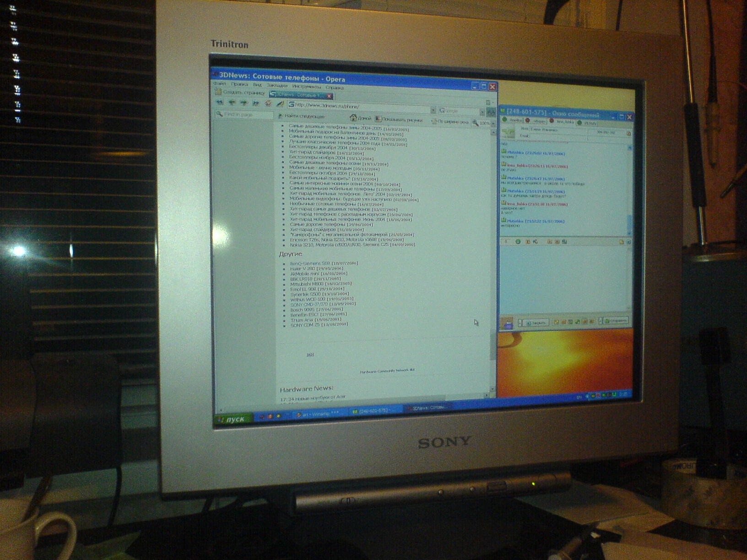Switch to [248-601-575] taskbar button

[374, 411]
